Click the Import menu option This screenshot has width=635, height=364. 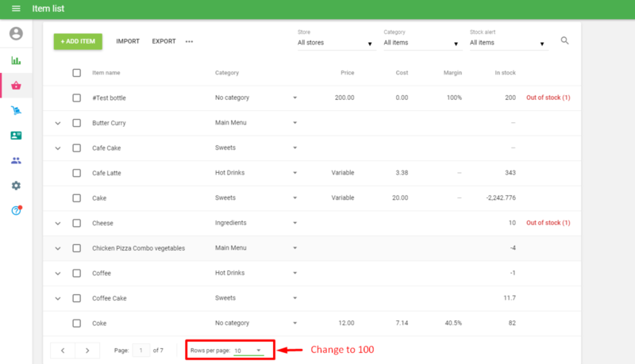pos(128,41)
